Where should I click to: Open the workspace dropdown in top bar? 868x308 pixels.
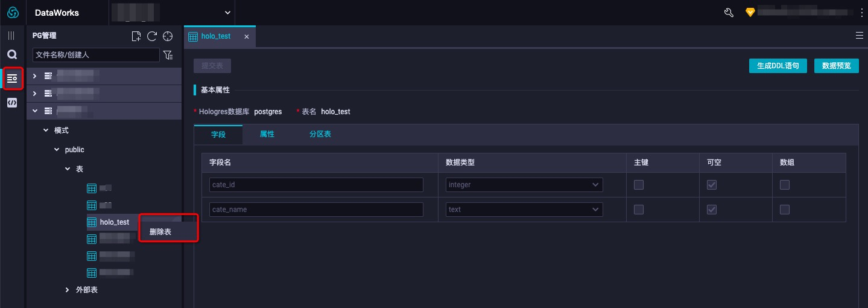click(172, 12)
